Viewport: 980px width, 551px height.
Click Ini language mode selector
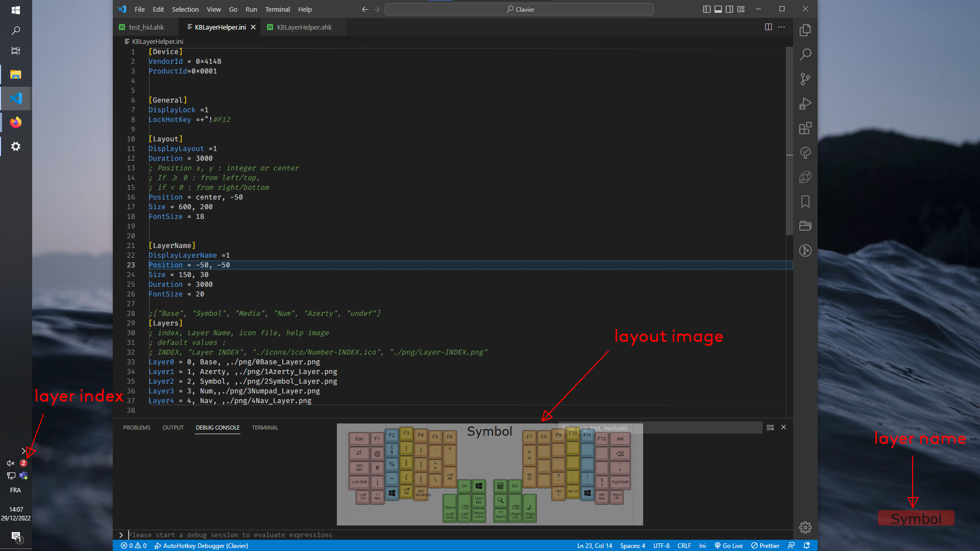coord(702,545)
